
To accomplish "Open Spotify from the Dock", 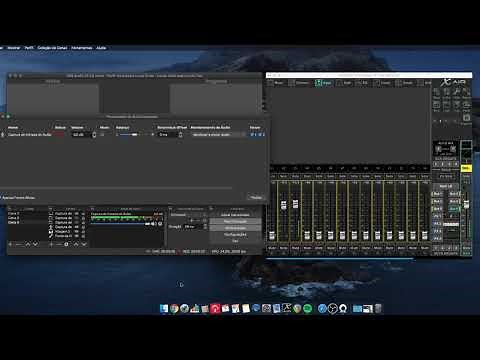I will pos(308,309).
